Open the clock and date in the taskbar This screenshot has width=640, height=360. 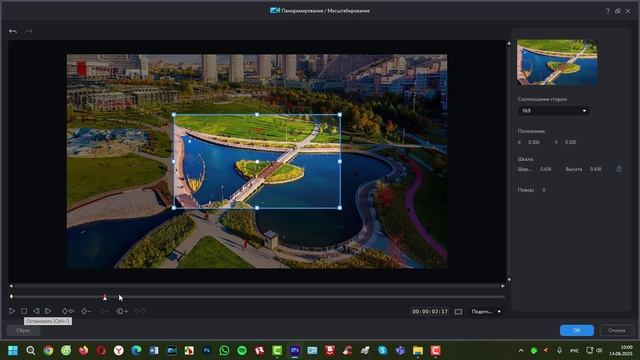(621, 351)
